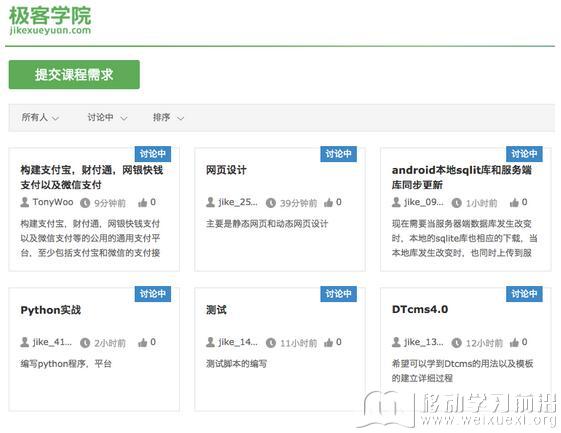Image resolution: width=561 pixels, height=433 pixels.
Task: Open the Python实战 request title
Action: [x=50, y=310]
